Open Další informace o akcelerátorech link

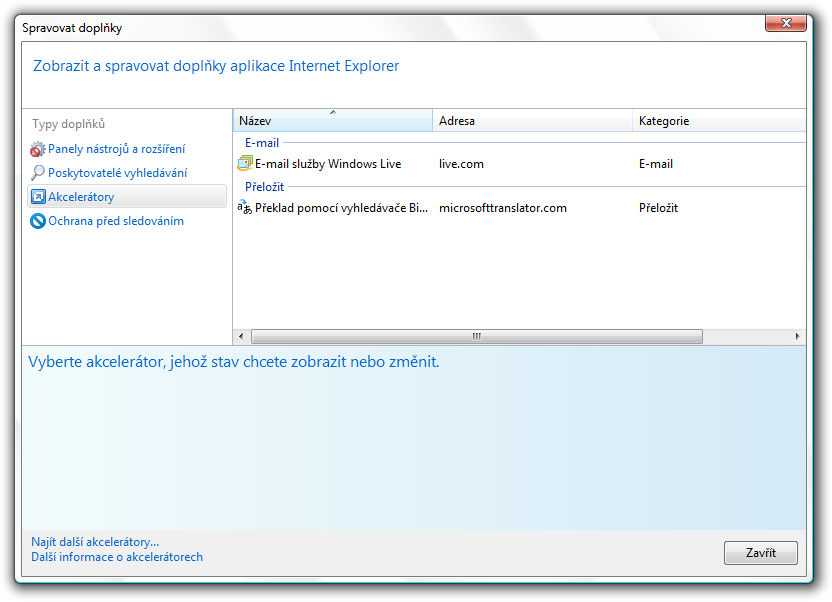click(117, 557)
